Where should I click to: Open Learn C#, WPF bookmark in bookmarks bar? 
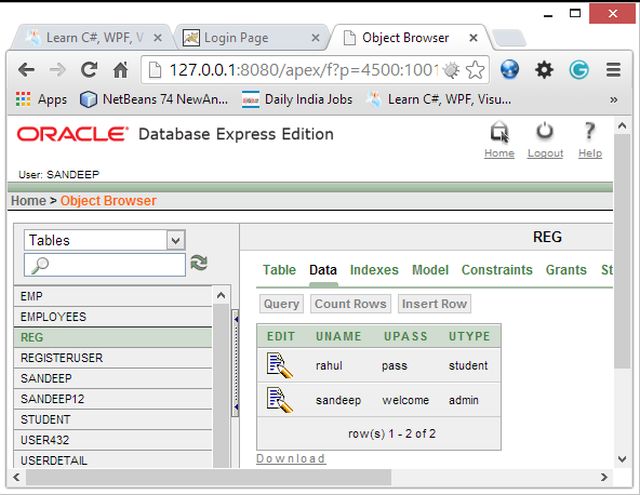[439, 99]
